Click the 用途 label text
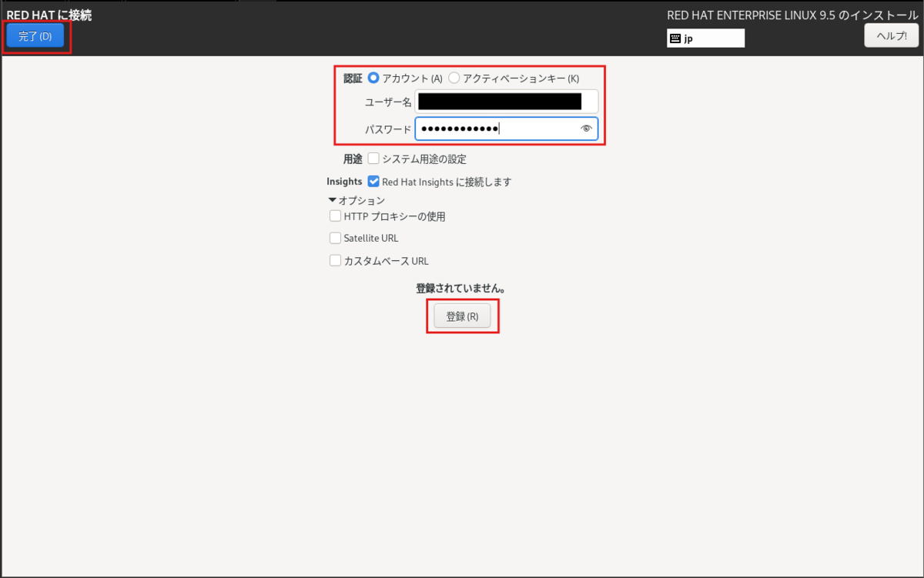The image size is (924, 578). (353, 159)
